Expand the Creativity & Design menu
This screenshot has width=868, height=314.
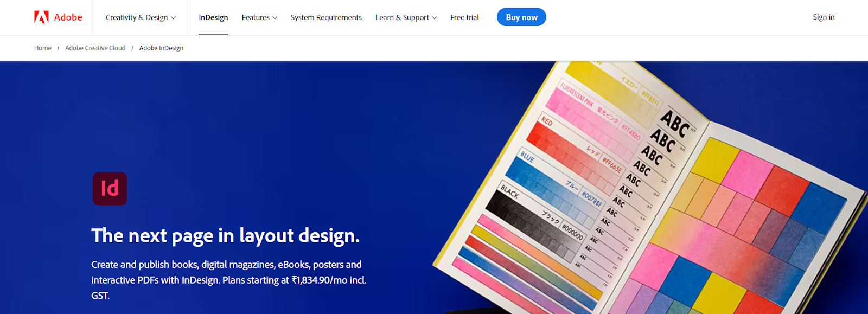[141, 17]
